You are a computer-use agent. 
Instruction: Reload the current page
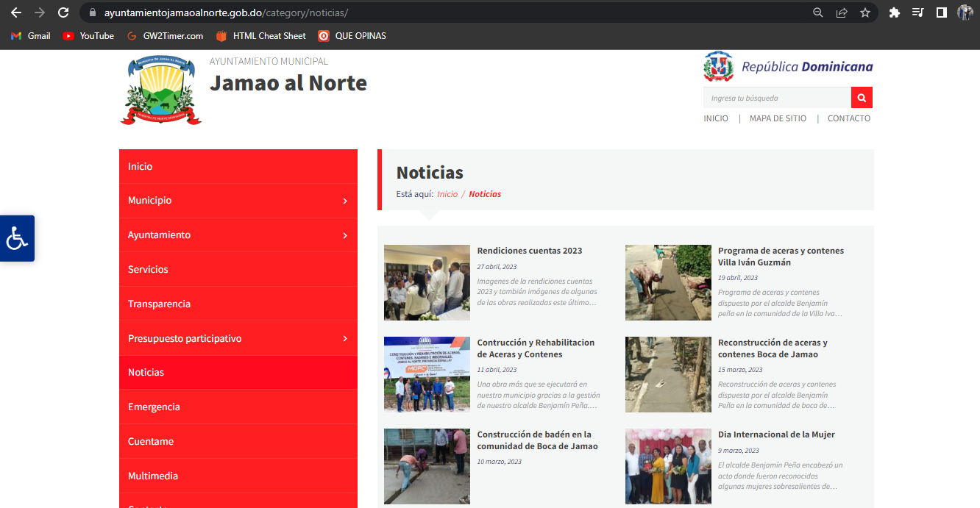[63, 12]
